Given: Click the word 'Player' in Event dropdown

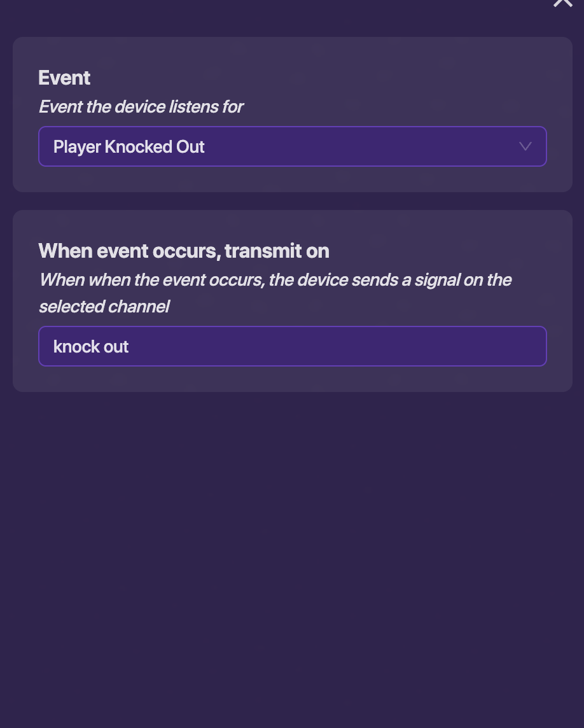Looking at the screenshot, I should tap(77, 147).
